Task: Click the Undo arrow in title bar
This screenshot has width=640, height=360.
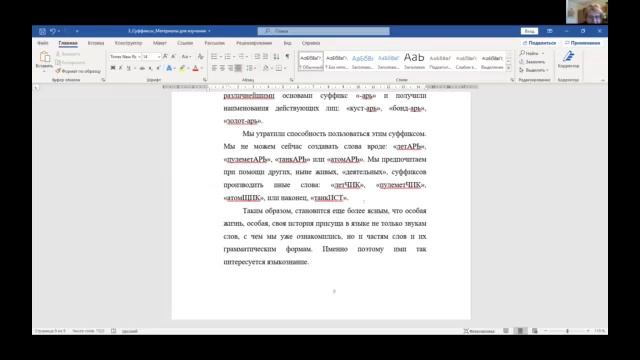Action: pyautogui.click(x=53, y=31)
